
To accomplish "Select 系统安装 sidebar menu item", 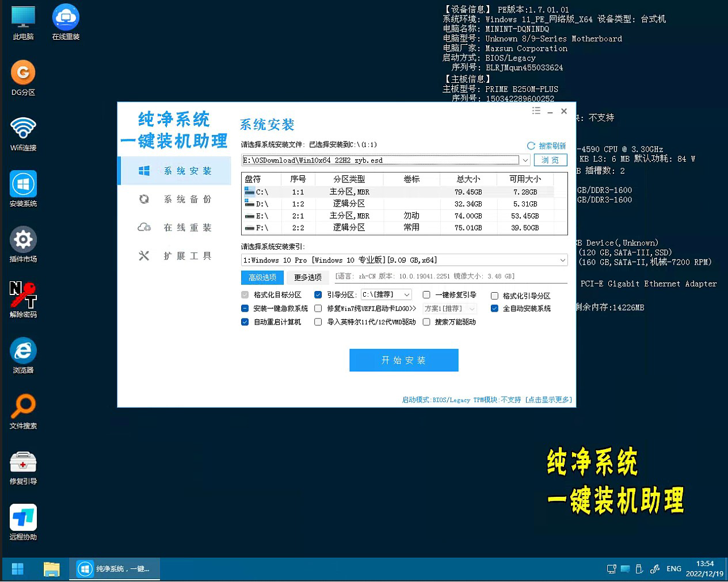I will coord(174,171).
